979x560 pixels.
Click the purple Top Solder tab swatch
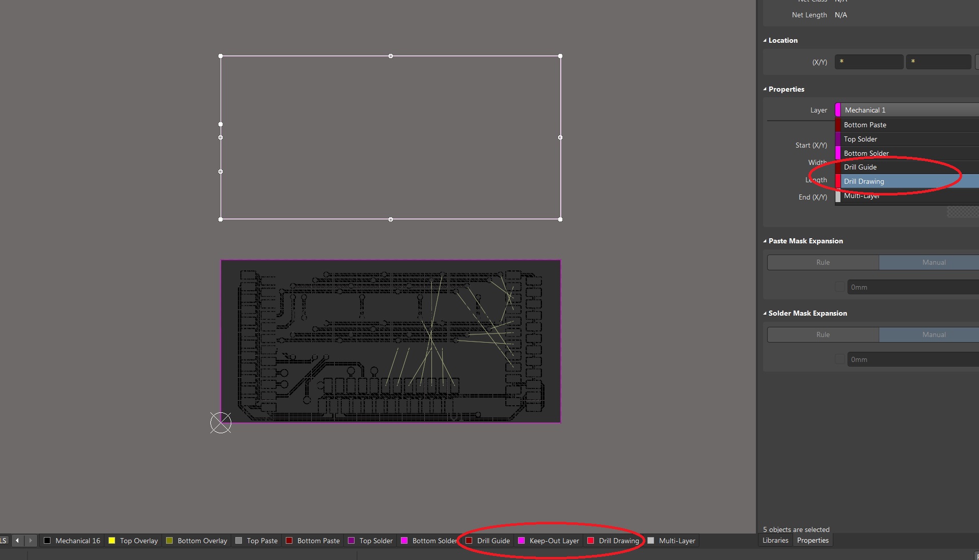click(x=351, y=541)
